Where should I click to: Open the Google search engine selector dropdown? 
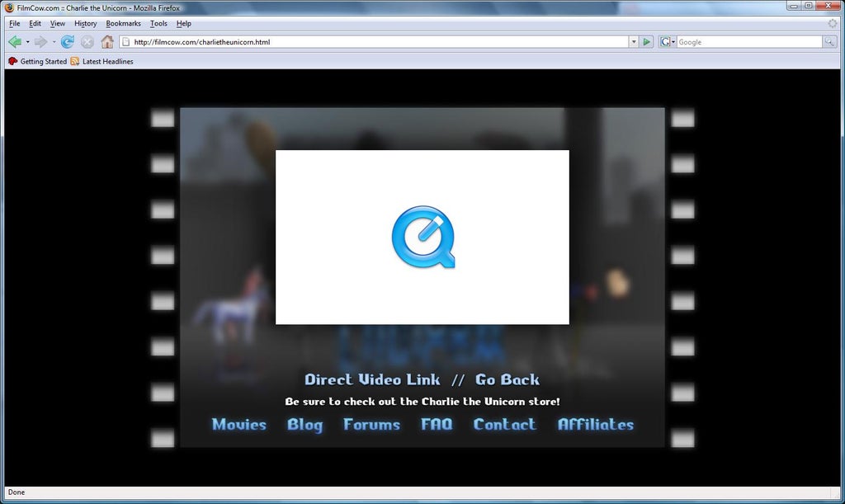667,41
